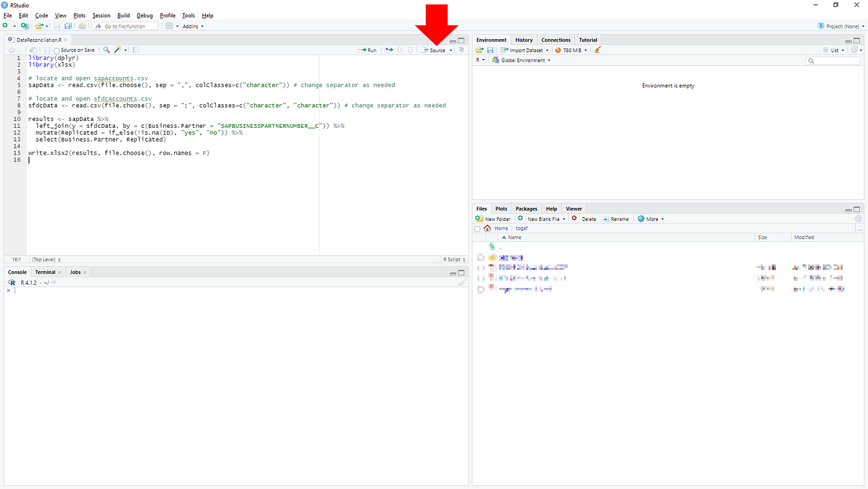The image size is (868, 489).
Task: Load workspace with open folder icon
Action: point(479,50)
